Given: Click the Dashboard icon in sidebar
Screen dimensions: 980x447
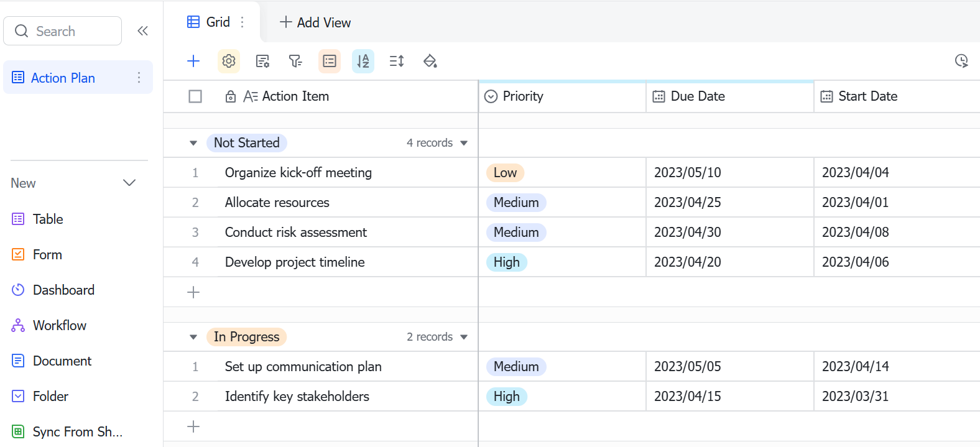Looking at the screenshot, I should pos(18,290).
